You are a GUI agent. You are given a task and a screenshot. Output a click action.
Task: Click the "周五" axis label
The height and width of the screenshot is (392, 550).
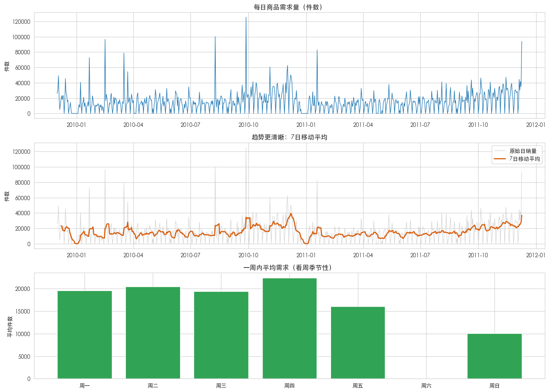(358, 386)
